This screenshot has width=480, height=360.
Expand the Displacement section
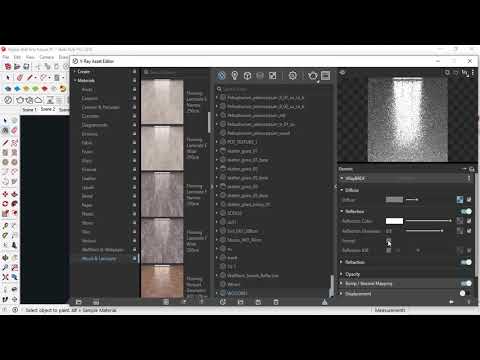341,294
